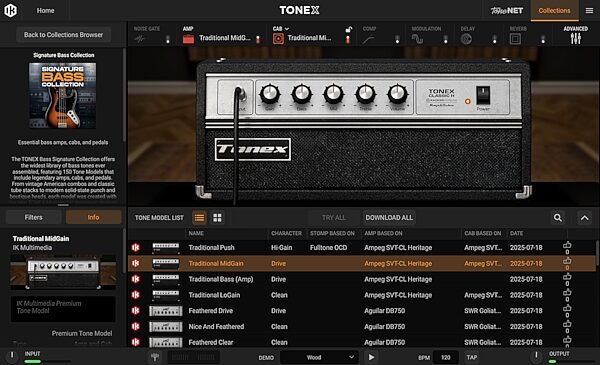Open the Traditional Mi... cab name selector

point(309,38)
